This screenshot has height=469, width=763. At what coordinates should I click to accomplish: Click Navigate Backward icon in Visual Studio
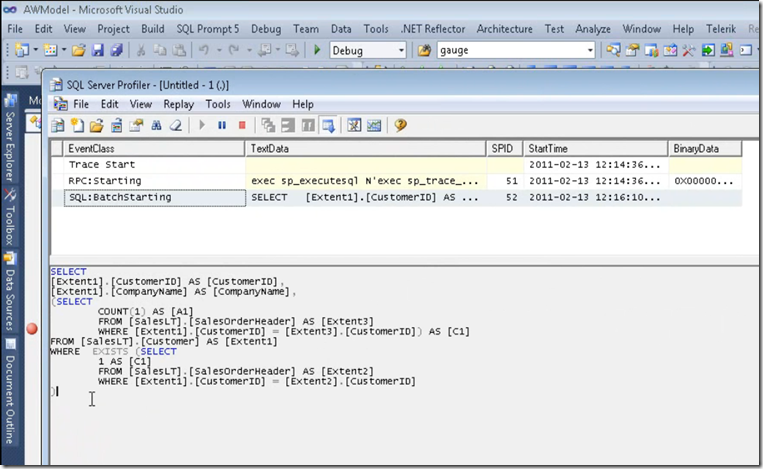pyautogui.click(x=265, y=50)
